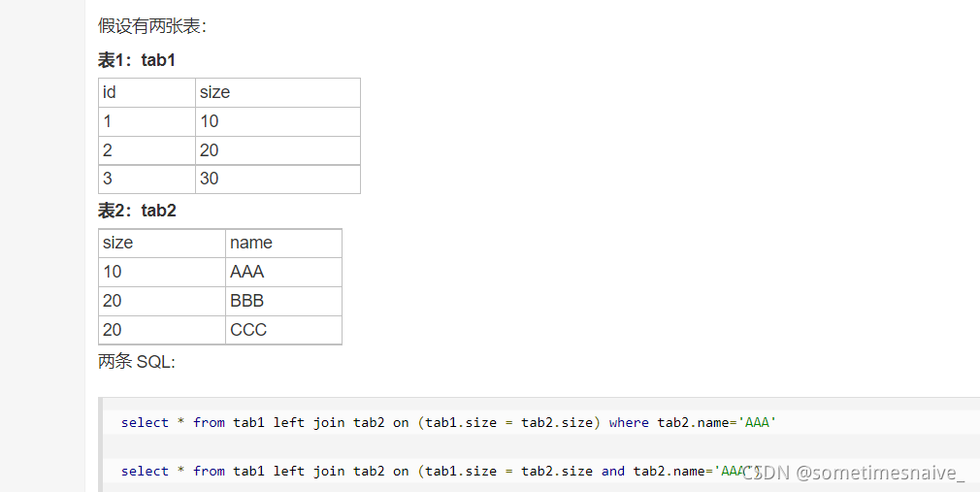Image resolution: width=980 pixels, height=492 pixels.
Task: Click the "name" header cell in tab2
Action: click(283, 244)
